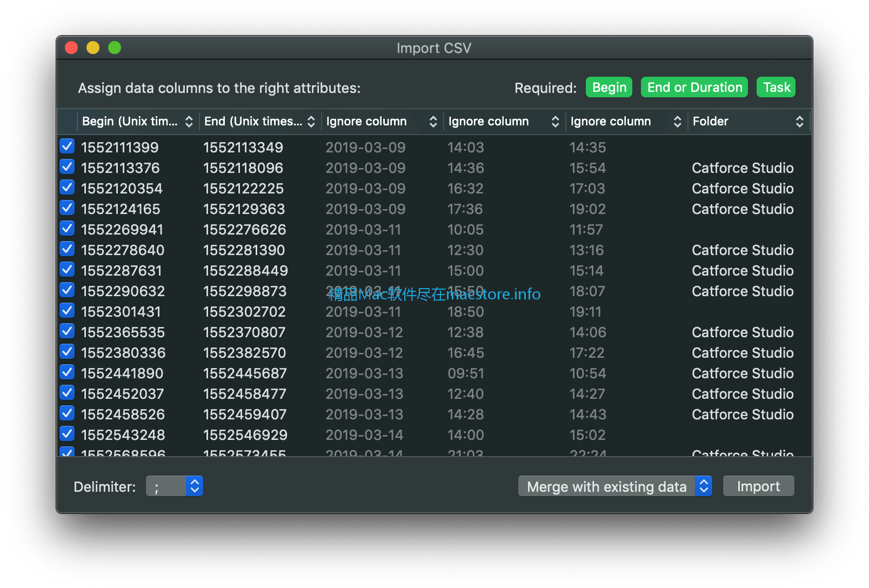Toggle checkbox for row 1552290632
The height and width of the screenshot is (588, 869).
click(x=67, y=290)
